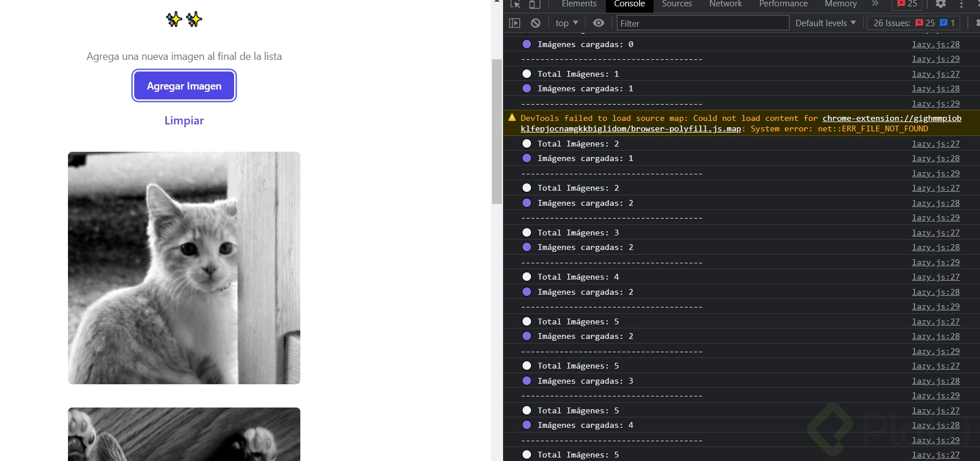Open the Performance tab
Screen dimensions: 980x461
pyautogui.click(x=783, y=4)
